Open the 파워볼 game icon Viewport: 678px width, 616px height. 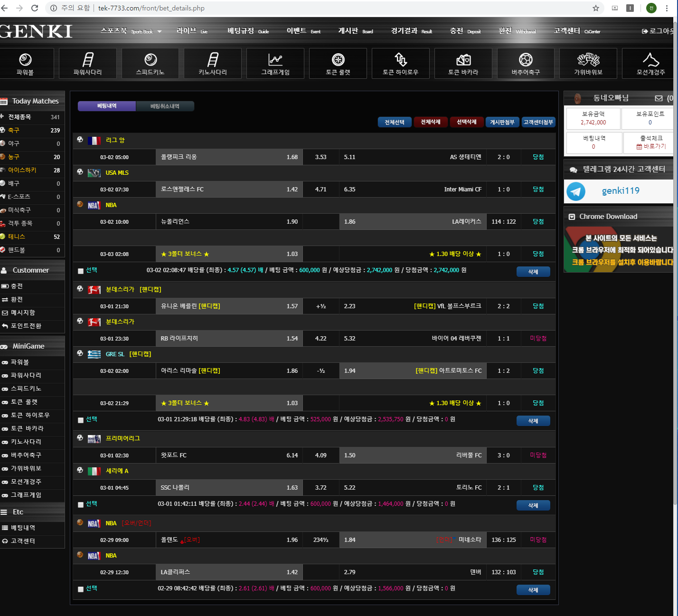coord(25,60)
